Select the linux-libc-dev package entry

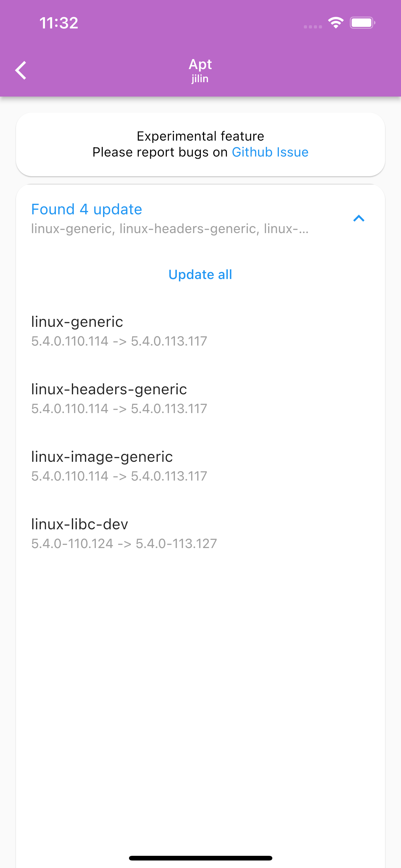pyautogui.click(x=80, y=524)
